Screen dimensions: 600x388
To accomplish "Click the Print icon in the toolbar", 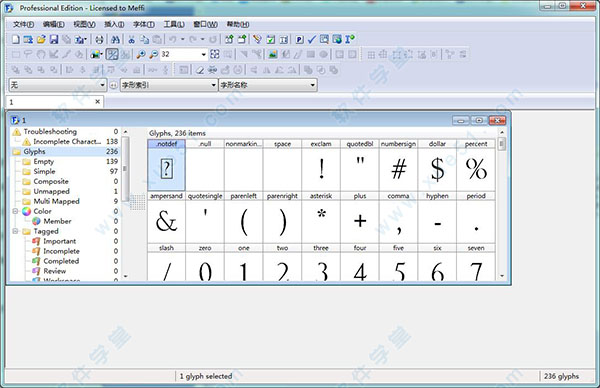I will pyautogui.click(x=99, y=39).
